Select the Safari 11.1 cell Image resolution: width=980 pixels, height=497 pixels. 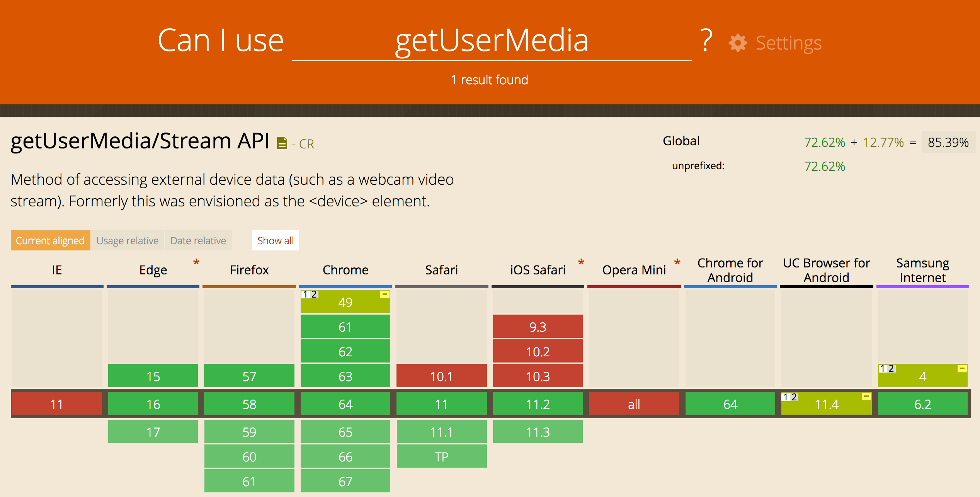pos(442,431)
